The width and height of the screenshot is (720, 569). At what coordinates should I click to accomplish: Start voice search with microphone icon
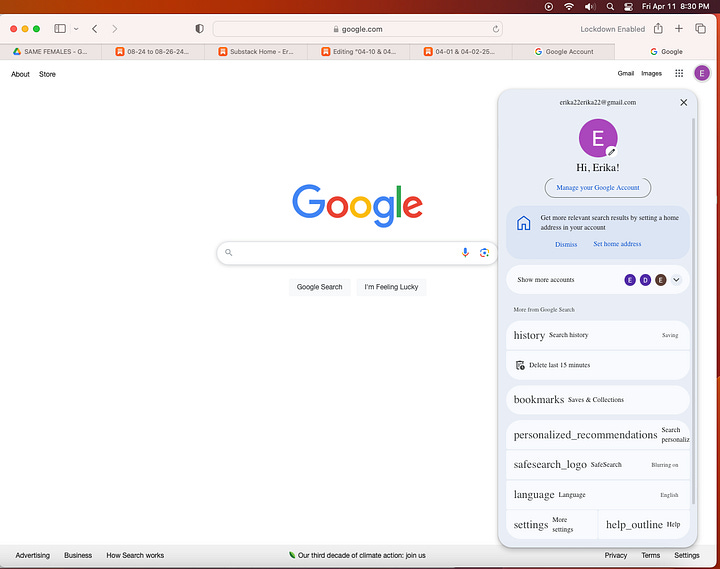point(465,252)
